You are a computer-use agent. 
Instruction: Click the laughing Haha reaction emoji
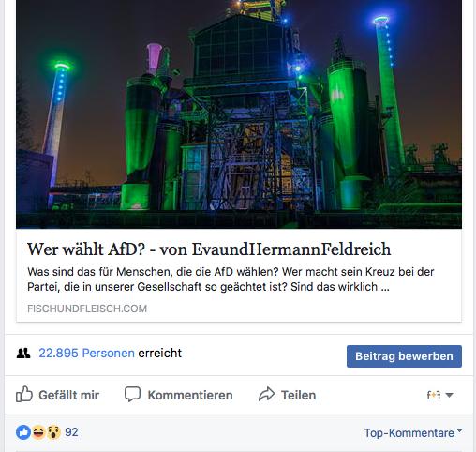click(38, 432)
